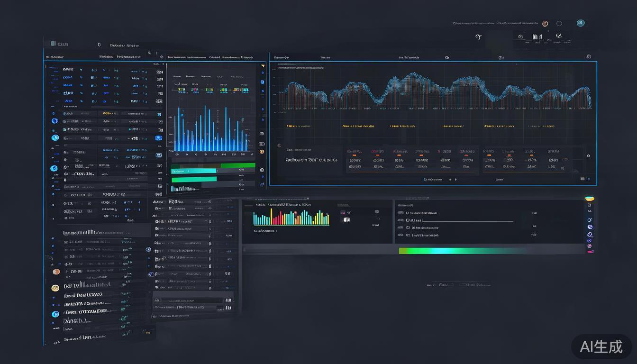This screenshot has height=364, width=637.
Task: Click the orange avatar icon in the left list
Action: (56, 272)
